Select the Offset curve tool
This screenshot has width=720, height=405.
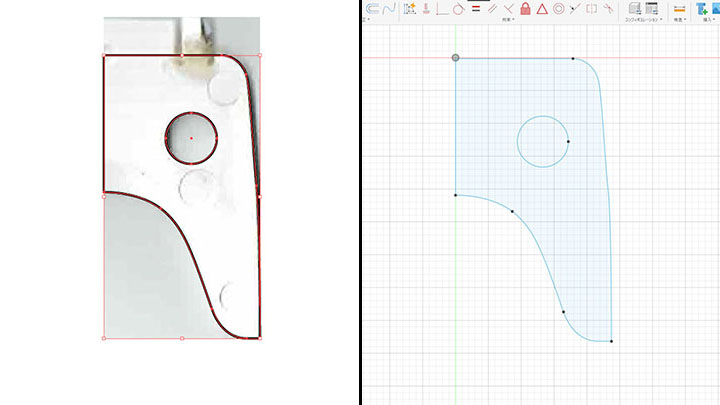click(370, 8)
